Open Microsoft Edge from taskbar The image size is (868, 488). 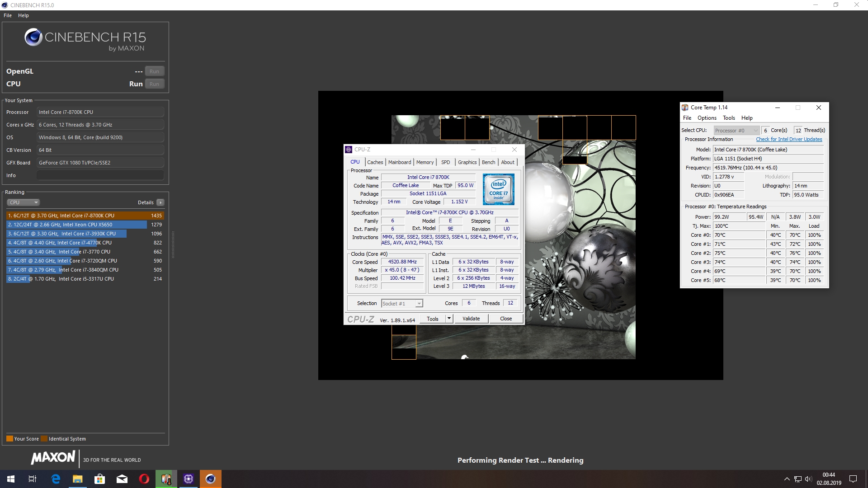click(x=56, y=479)
